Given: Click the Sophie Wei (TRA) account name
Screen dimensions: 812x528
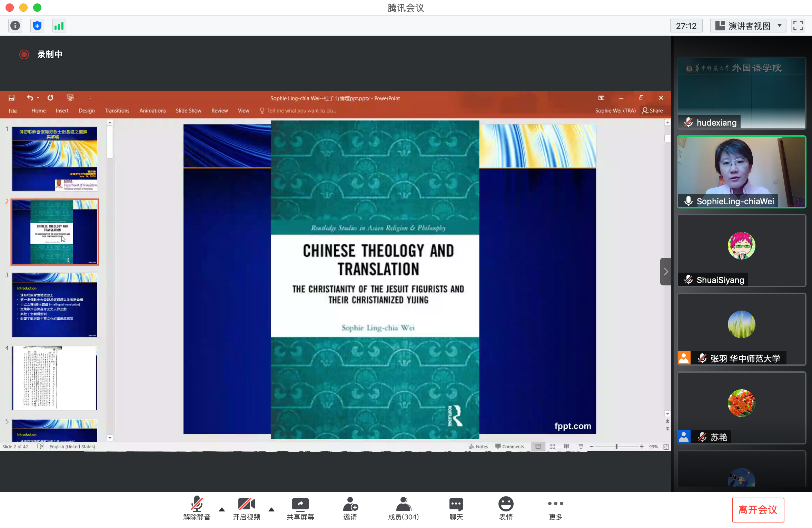Looking at the screenshot, I should pyautogui.click(x=615, y=110).
